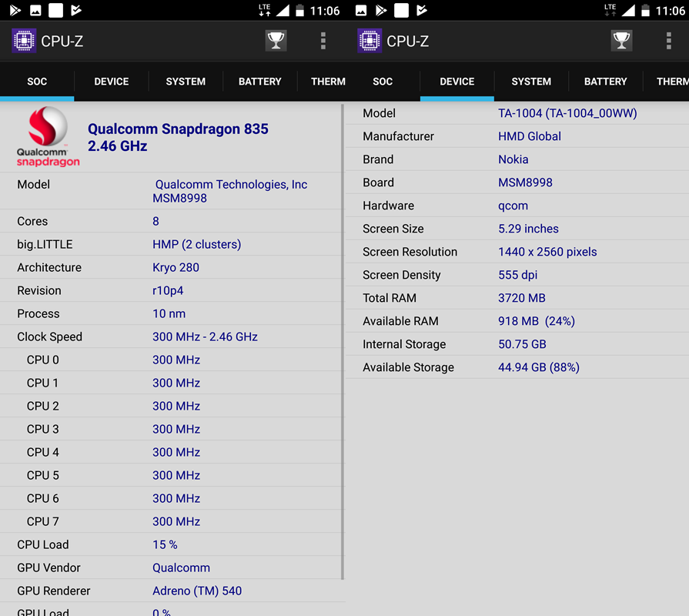The width and height of the screenshot is (689, 616).
Task: Tap the CPU-Z app logo on right screen
Action: coord(369,40)
